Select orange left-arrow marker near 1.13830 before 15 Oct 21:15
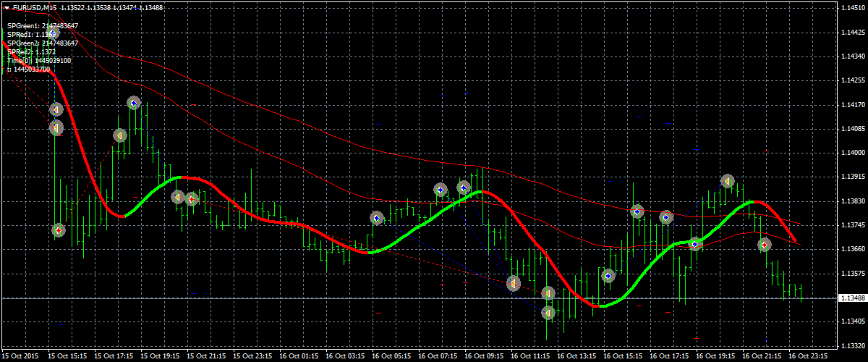 [178, 197]
